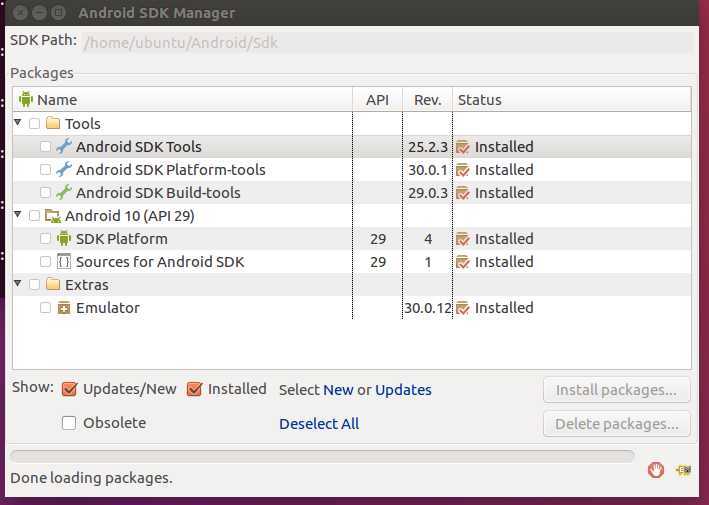Select the Emulator row name
This screenshot has height=505, width=709.
click(108, 308)
